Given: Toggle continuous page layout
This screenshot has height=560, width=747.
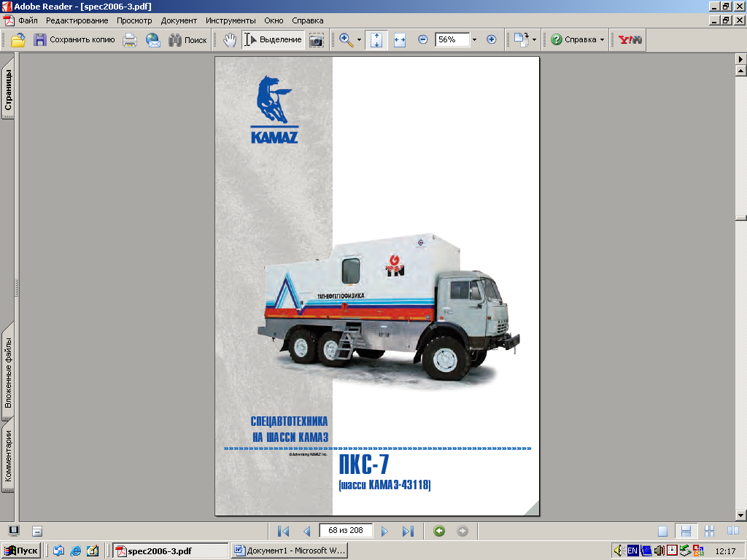Looking at the screenshot, I should 686,531.
